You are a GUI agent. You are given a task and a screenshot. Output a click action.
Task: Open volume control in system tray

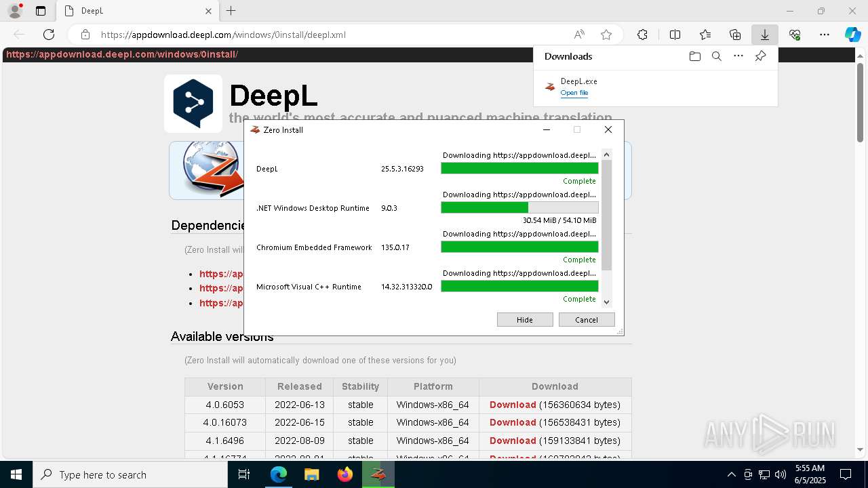(781, 474)
